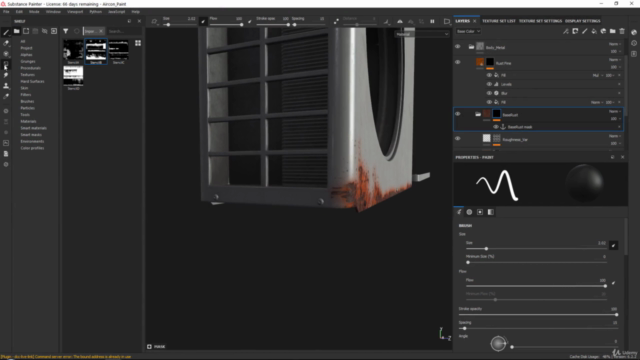Open Roughness_Var opacity dropdown
Screen dimensions: 640x360
coord(615,143)
